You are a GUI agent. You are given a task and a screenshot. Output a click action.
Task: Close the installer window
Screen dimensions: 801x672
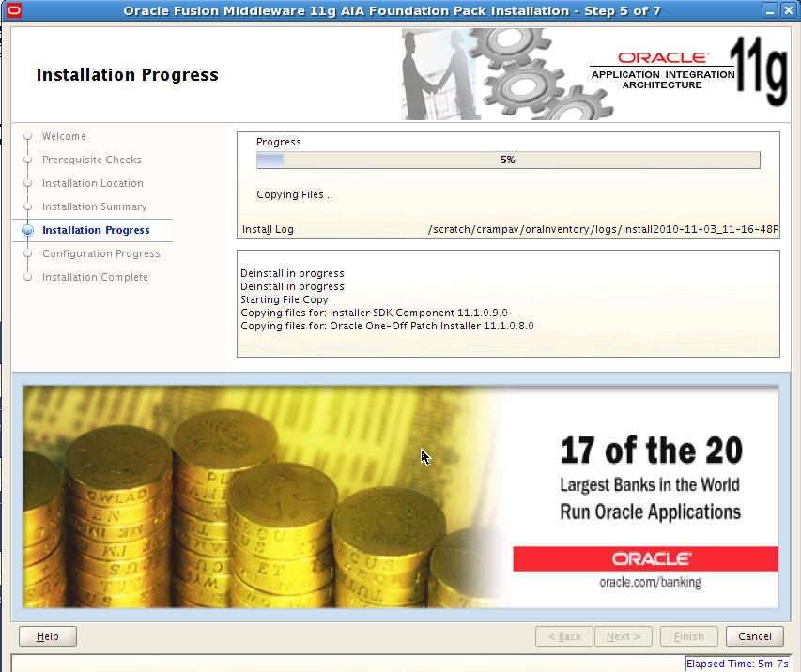point(789,10)
